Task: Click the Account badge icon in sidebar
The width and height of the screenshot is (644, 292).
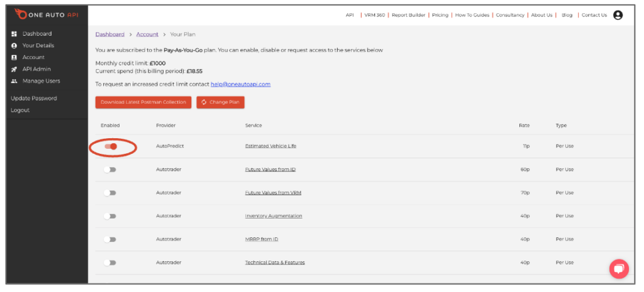Action: pyautogui.click(x=14, y=57)
